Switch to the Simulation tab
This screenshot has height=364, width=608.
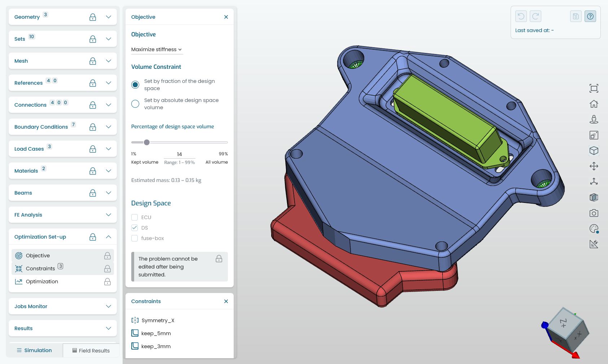34,350
